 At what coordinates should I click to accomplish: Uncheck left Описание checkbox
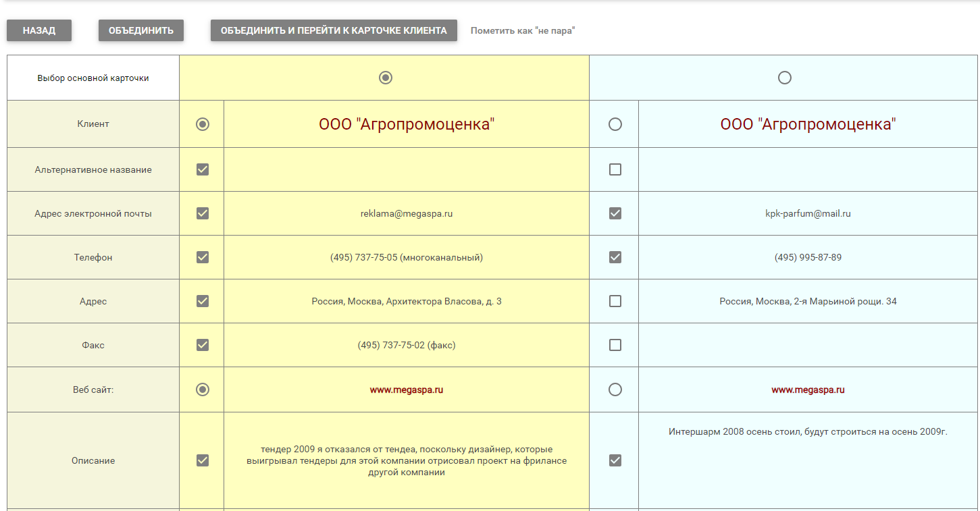(x=202, y=460)
